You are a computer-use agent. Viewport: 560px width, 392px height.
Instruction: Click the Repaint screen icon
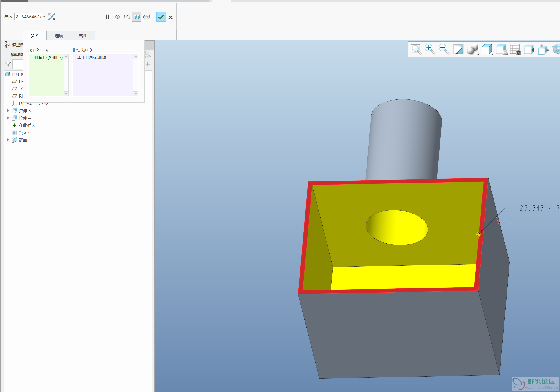click(458, 49)
